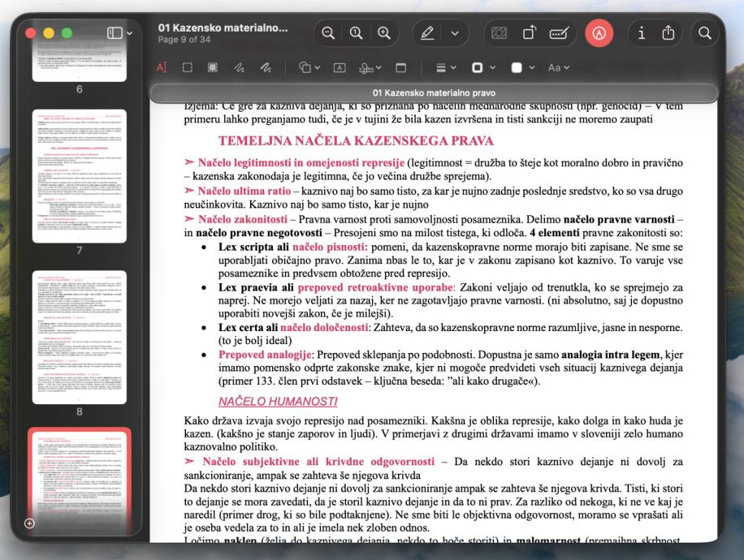Reset zoom to actual size

tap(356, 33)
